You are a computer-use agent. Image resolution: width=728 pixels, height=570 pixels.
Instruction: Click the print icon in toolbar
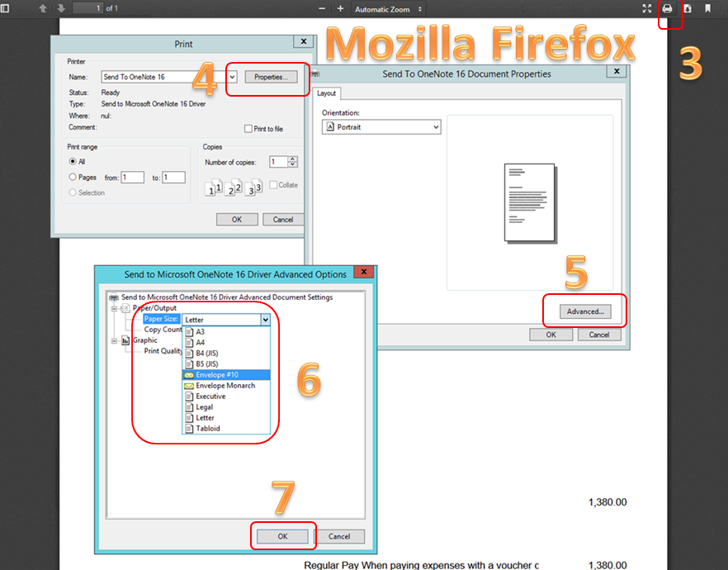[667, 8]
